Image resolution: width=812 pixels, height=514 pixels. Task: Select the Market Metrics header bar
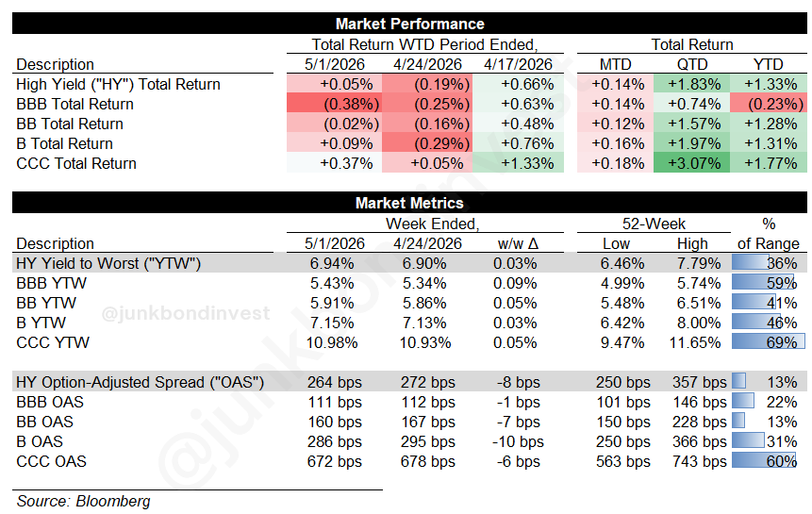tap(409, 203)
